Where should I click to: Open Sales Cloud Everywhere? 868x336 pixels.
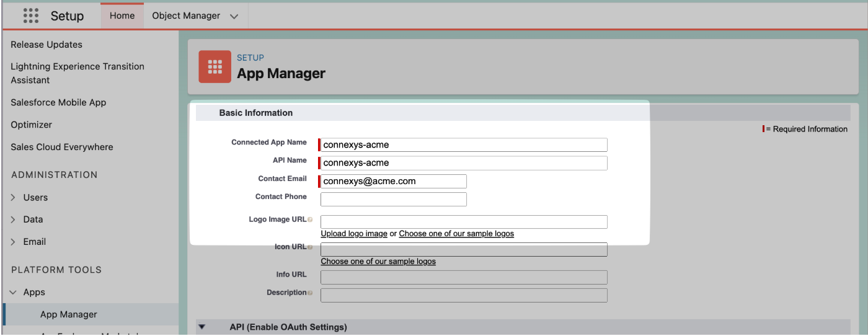click(x=62, y=147)
